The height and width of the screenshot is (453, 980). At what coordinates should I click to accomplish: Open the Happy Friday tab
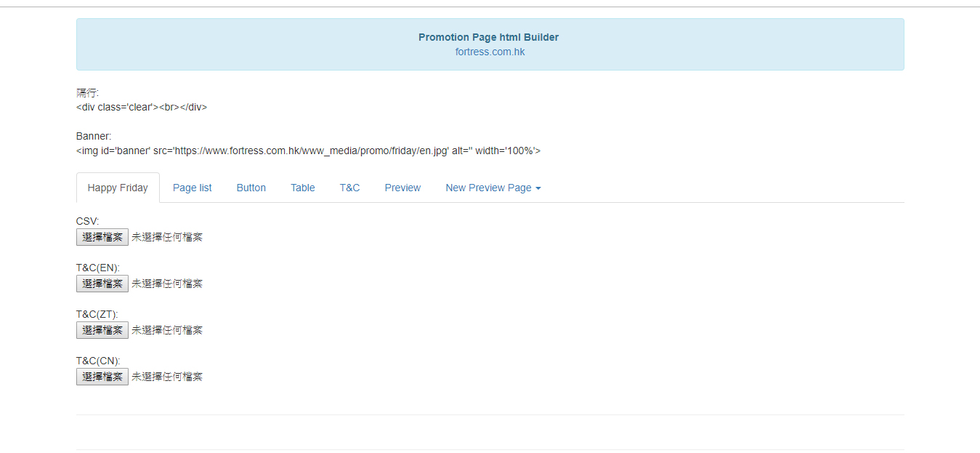click(x=118, y=188)
